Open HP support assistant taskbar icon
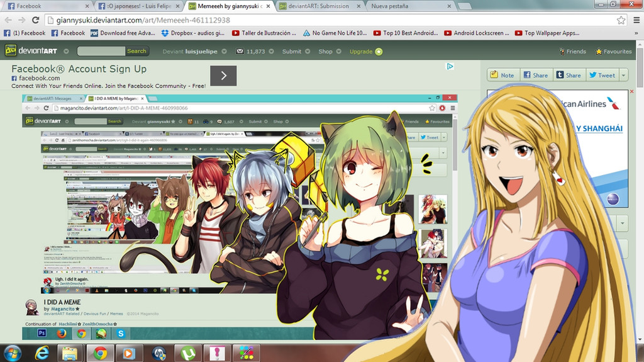Viewport: 644px width, 362px height. [x=158, y=353]
